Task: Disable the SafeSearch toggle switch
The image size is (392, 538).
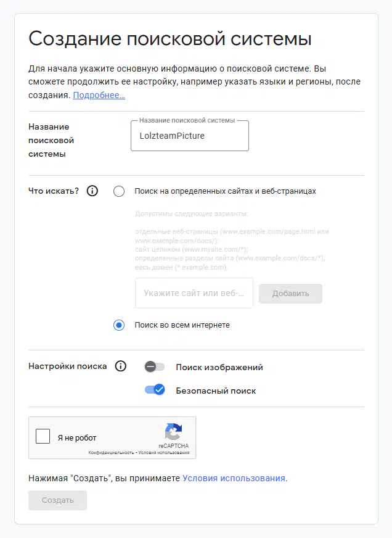Action: (x=155, y=390)
